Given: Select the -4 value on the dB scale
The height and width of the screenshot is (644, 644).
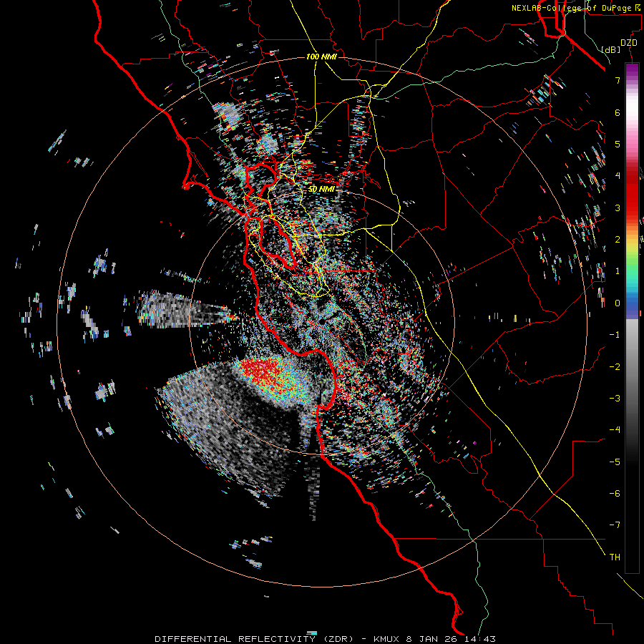Looking at the screenshot, I should click(x=615, y=430).
